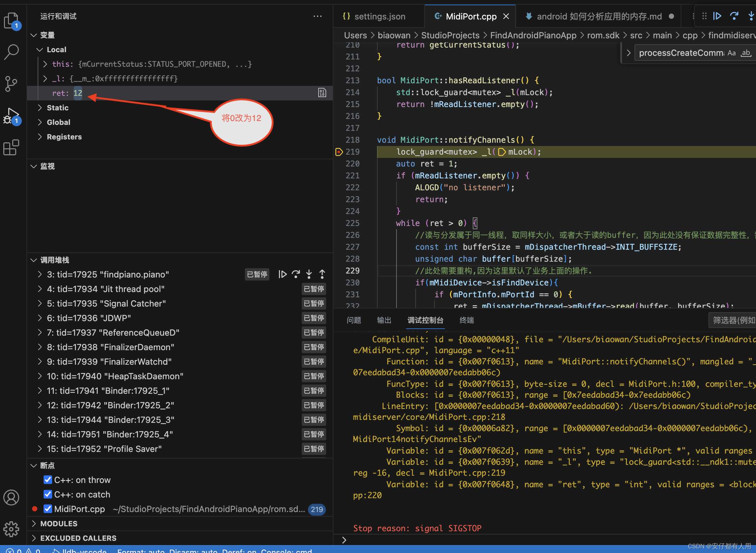Open the Explorer view in activity bar
This screenshot has height=553, width=756.
click(12, 21)
